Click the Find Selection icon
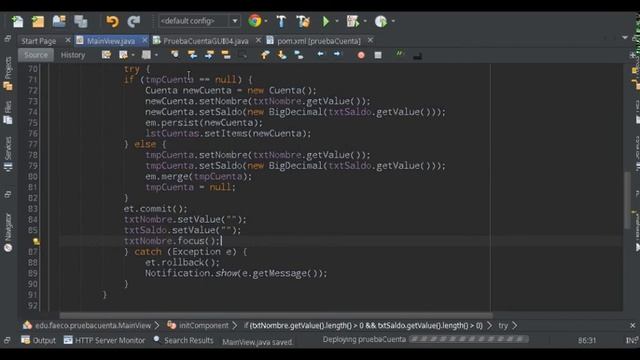The height and width of the screenshot is (360, 640). [x=175, y=54]
